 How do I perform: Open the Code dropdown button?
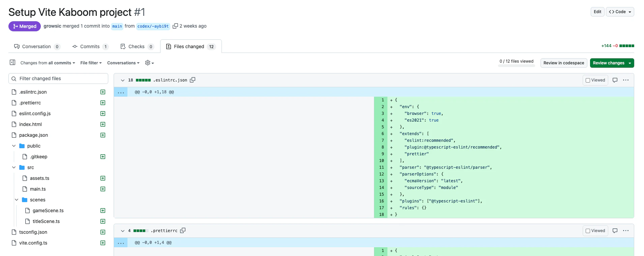click(x=620, y=12)
